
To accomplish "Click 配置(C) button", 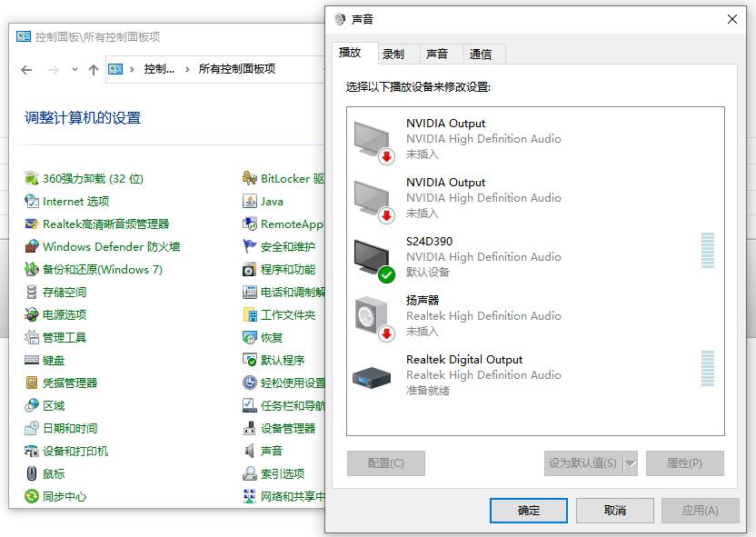I will coord(385,463).
